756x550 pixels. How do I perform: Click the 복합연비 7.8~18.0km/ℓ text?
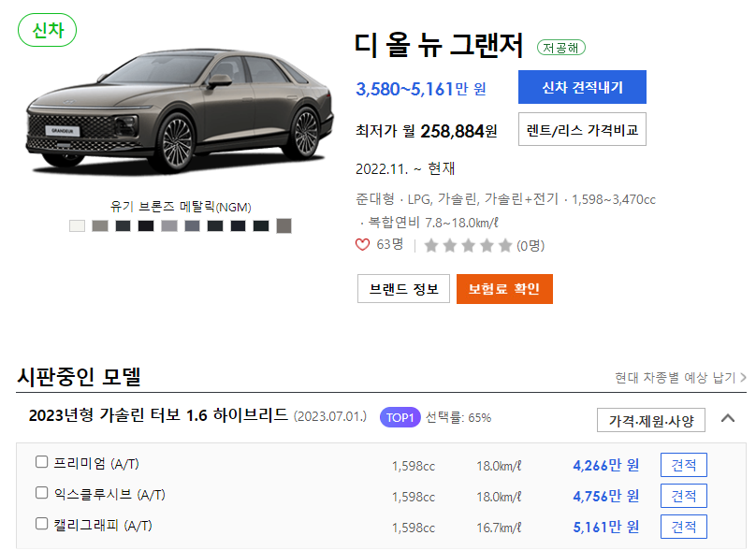point(433,223)
